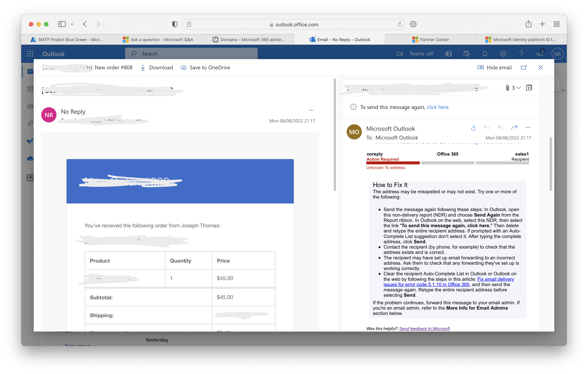588x374 pixels.
Task: Open the My Day calendar-check icon
Action: (x=466, y=54)
